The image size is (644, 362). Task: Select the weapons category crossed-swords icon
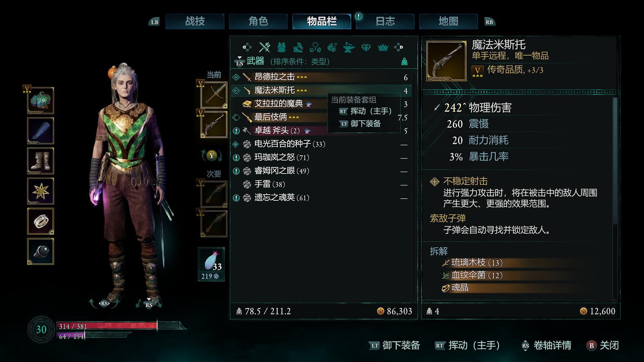pos(265,47)
